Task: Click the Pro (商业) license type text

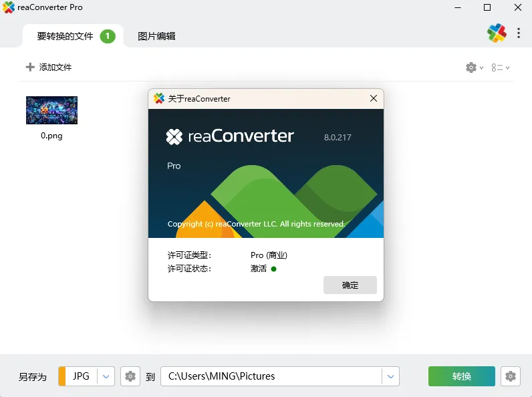Action: click(x=269, y=255)
